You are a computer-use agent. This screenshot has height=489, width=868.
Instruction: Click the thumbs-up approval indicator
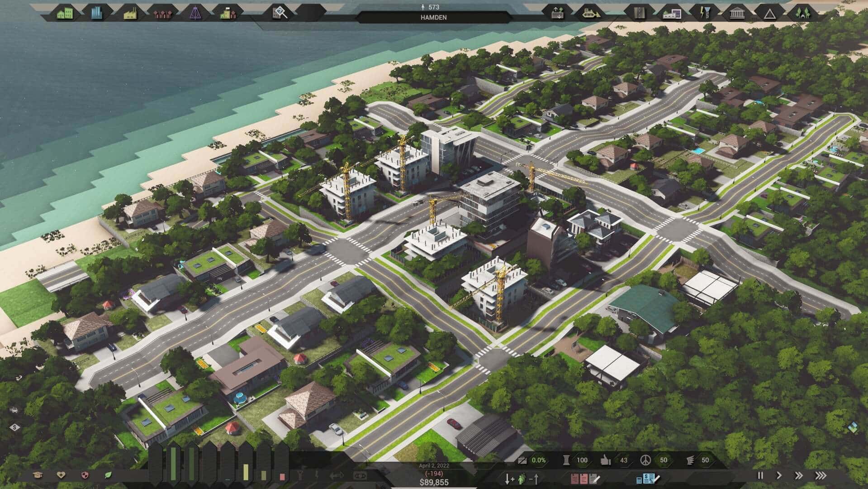(x=605, y=460)
